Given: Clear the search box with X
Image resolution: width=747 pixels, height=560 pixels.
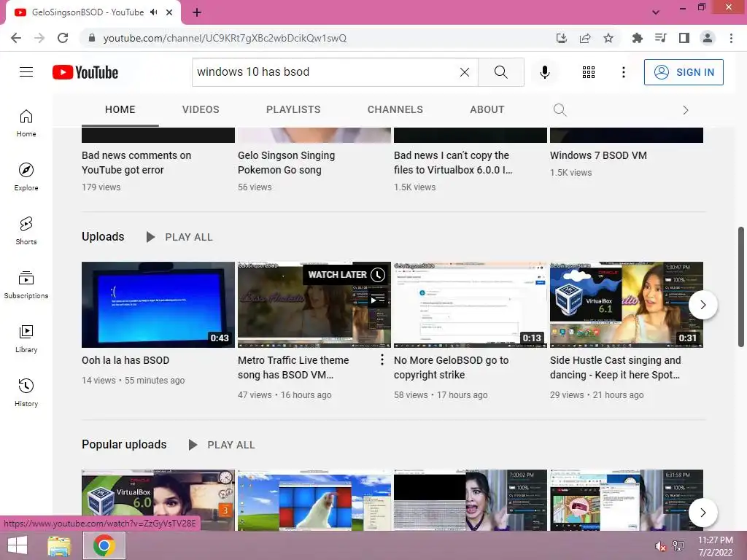Looking at the screenshot, I should click(x=465, y=72).
